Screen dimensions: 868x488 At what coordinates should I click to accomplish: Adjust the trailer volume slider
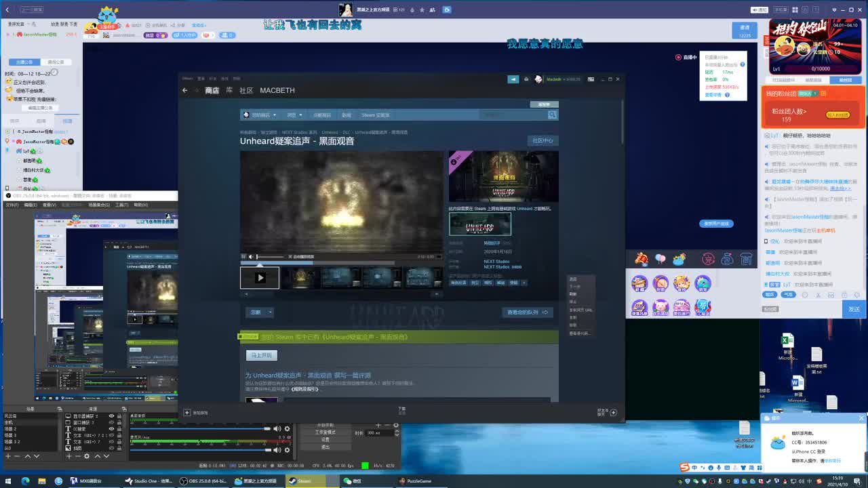click(270, 257)
